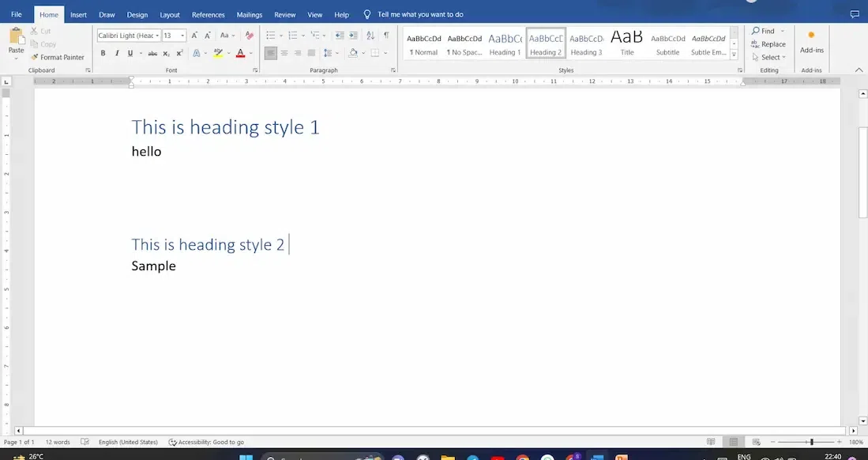Open the Windows Start button
This screenshot has width=868, height=460.
pos(246,457)
